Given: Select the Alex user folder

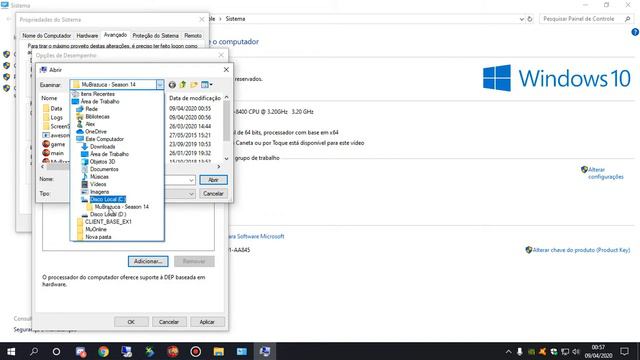Looking at the screenshot, I should click(90, 124).
